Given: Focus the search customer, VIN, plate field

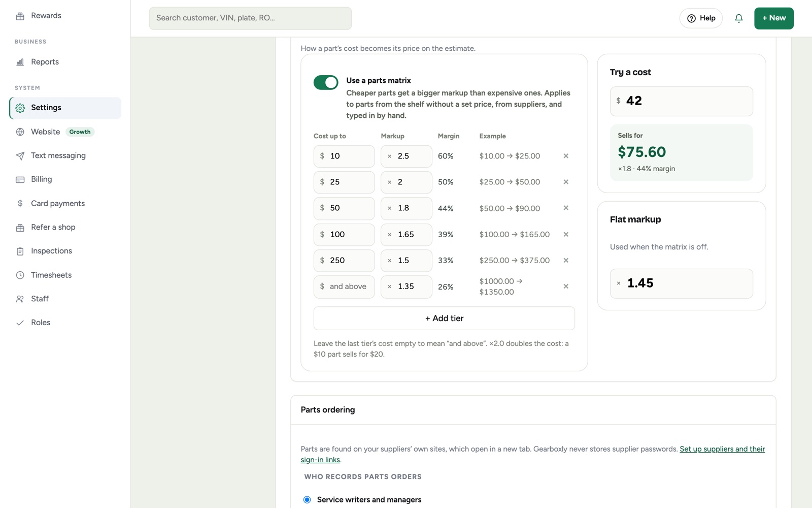Looking at the screenshot, I should [250, 18].
